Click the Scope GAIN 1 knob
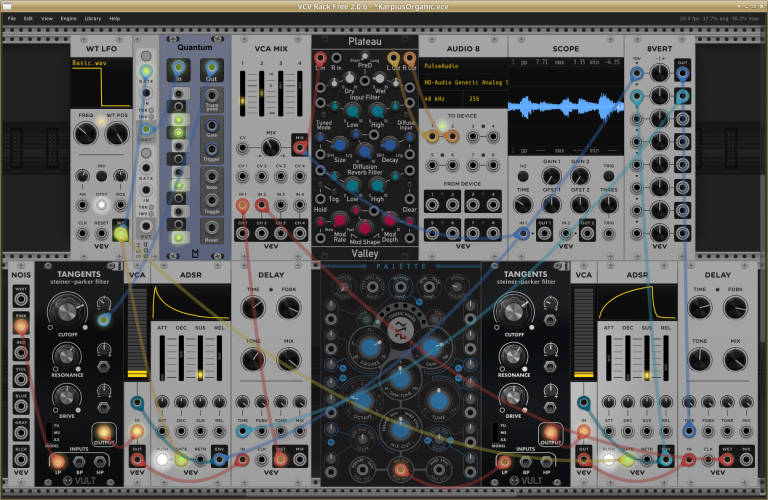The image size is (768, 500). pyautogui.click(x=551, y=176)
